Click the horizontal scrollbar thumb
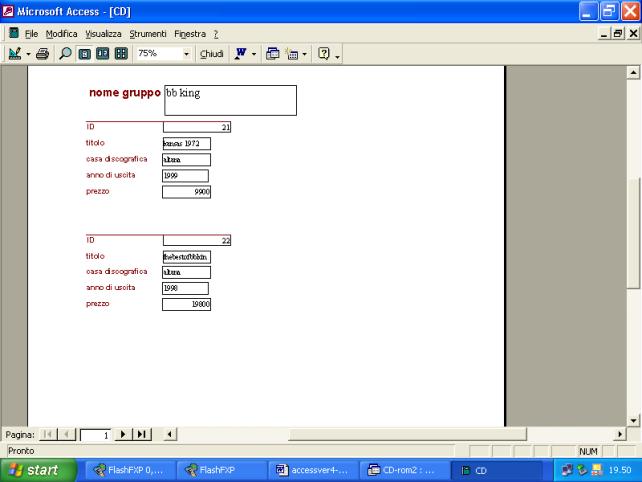642x482 pixels. tap(407, 434)
